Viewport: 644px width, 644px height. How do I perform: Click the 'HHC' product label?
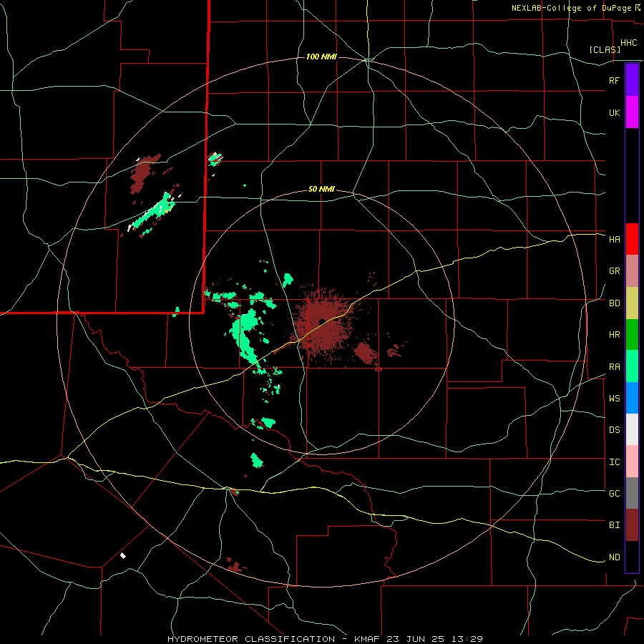point(629,43)
